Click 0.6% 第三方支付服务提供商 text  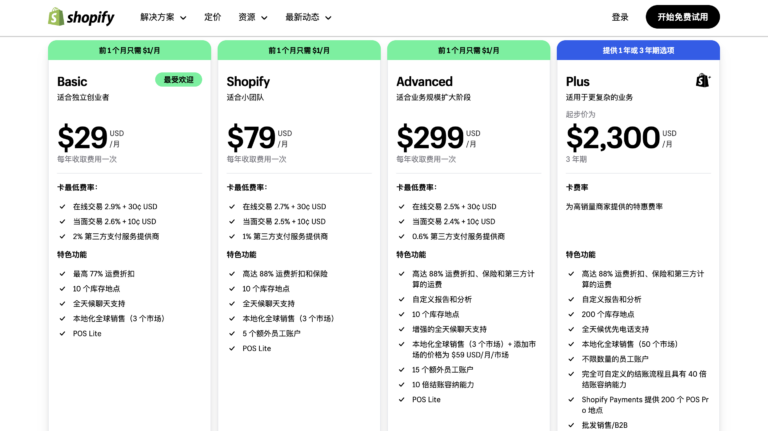[x=458, y=237]
